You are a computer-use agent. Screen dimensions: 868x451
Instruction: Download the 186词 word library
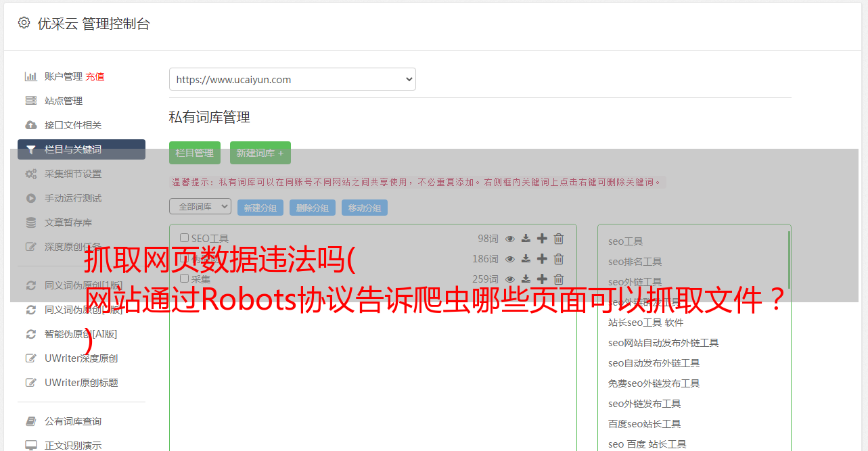[526, 259]
